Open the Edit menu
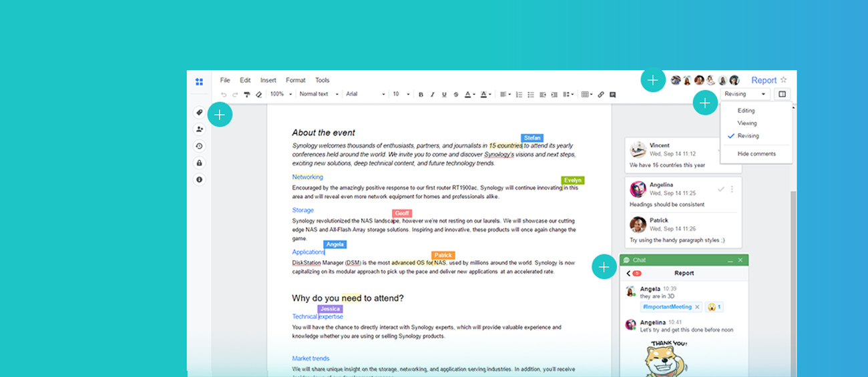 pos(246,80)
